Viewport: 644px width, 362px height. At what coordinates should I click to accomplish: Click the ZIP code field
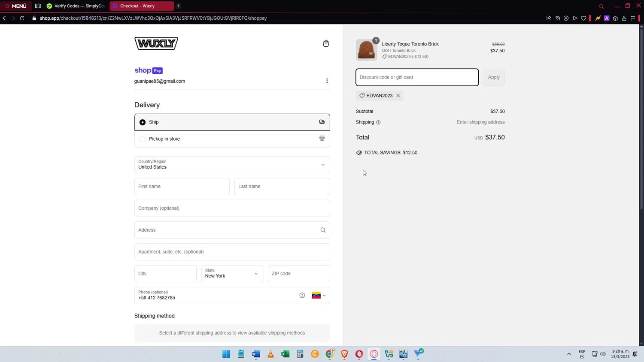(x=299, y=274)
